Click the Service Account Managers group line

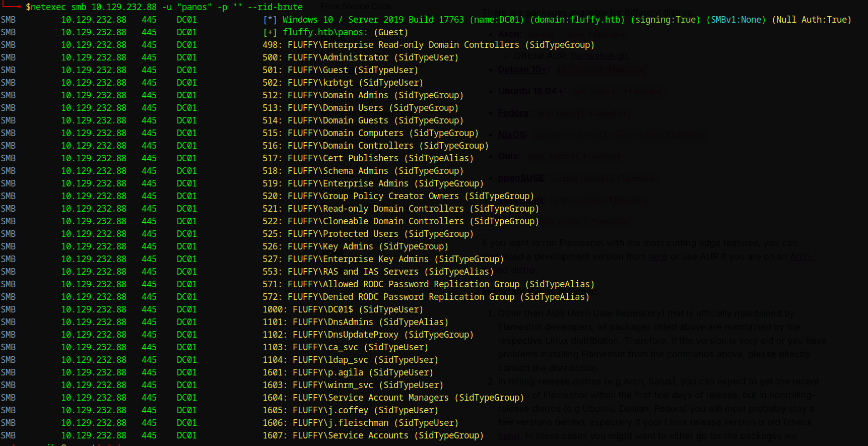pos(393,398)
